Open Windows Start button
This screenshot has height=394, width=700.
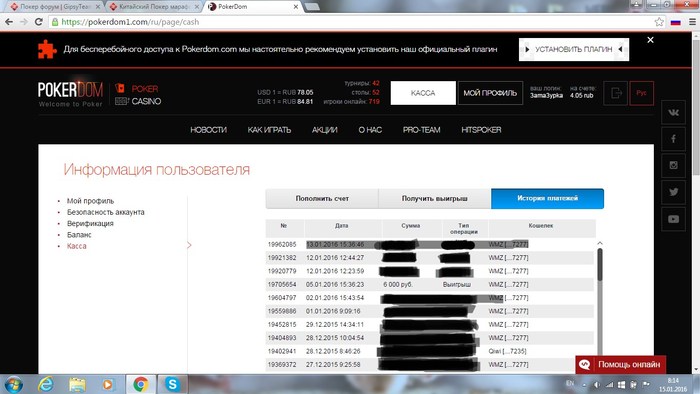click(x=12, y=384)
